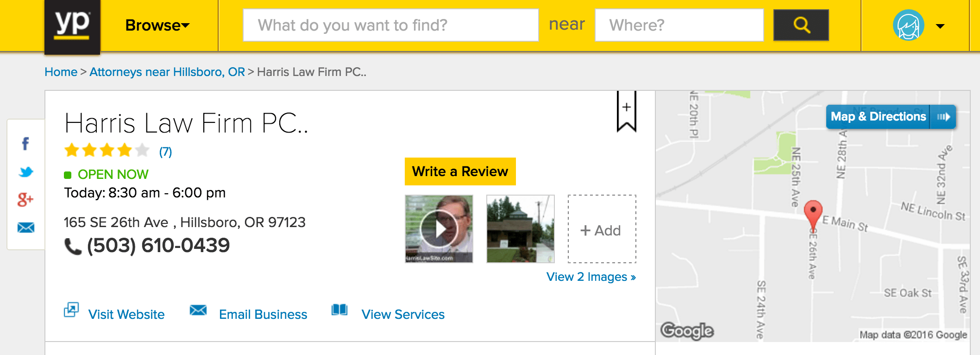Share via Google Plus icon
Viewport: 980px width, 355px height.
(25, 200)
